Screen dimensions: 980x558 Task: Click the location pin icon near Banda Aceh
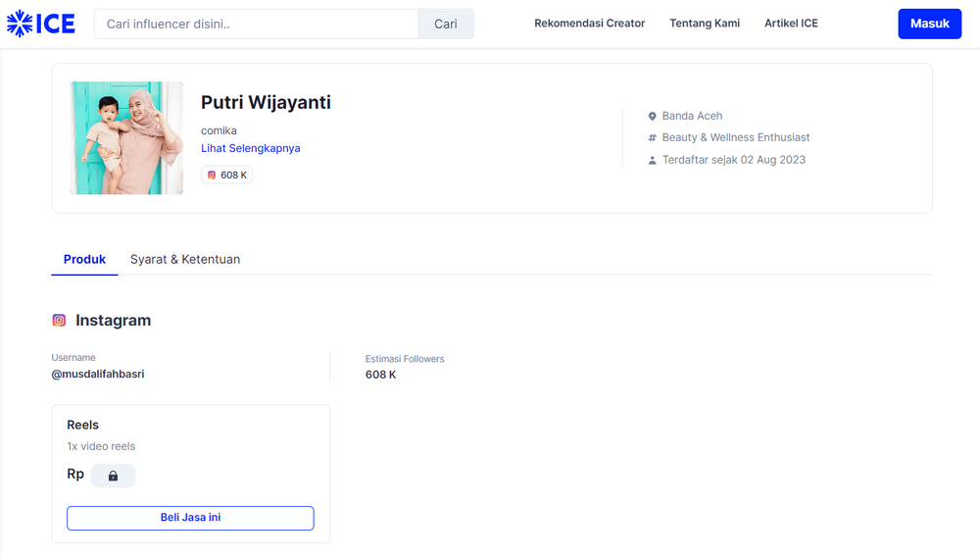652,117
